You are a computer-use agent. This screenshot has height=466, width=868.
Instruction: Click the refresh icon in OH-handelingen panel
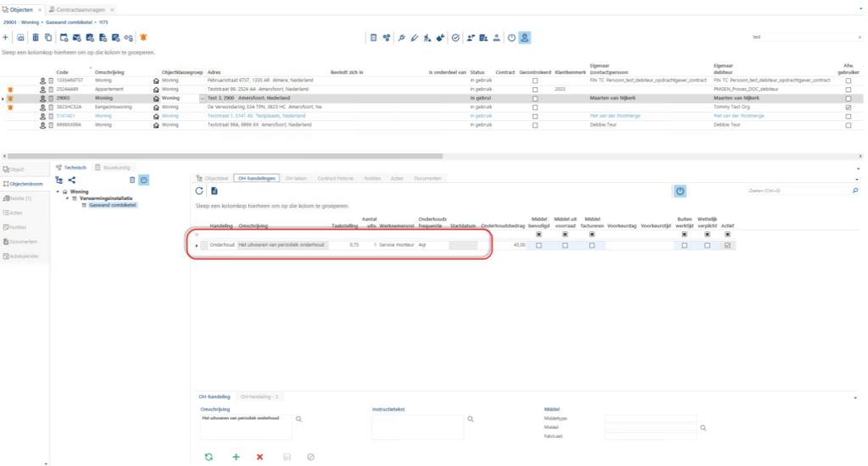(x=199, y=191)
